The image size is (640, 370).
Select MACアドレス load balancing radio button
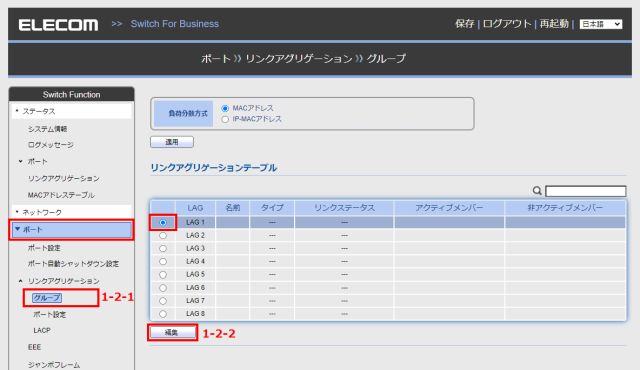pos(225,109)
